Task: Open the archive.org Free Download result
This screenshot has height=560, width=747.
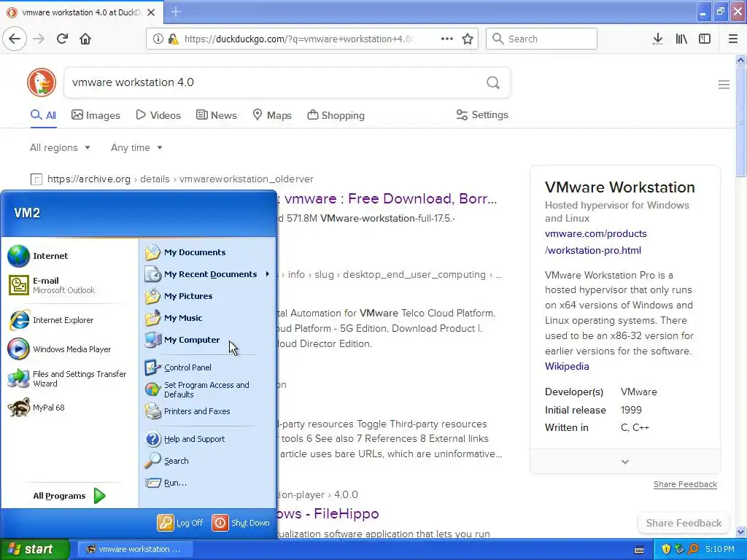Action: click(387, 198)
